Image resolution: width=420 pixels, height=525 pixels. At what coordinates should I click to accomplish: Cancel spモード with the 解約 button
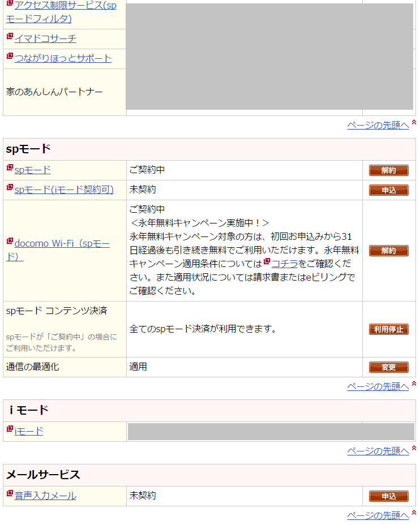(388, 170)
